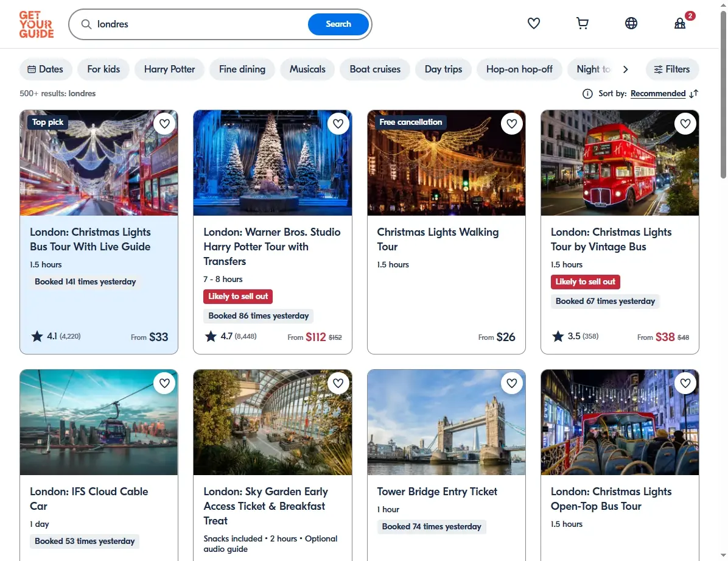Open the shopping cart

582,23
